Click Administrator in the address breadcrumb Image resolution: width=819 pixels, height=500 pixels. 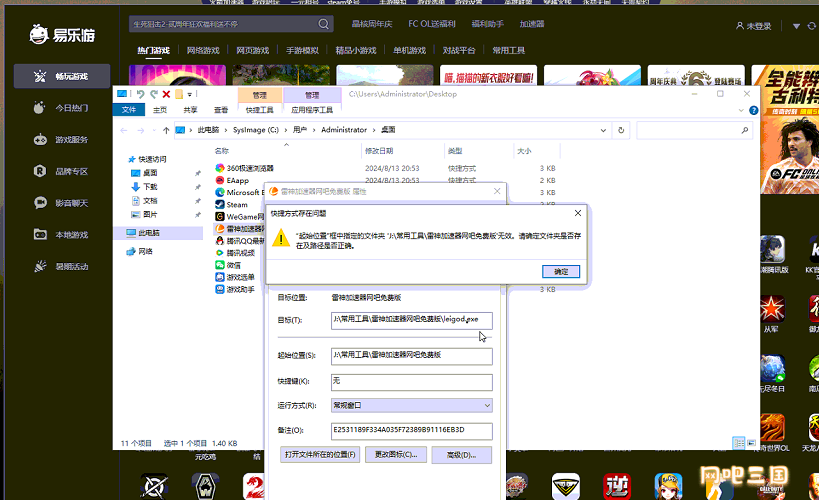[344, 130]
